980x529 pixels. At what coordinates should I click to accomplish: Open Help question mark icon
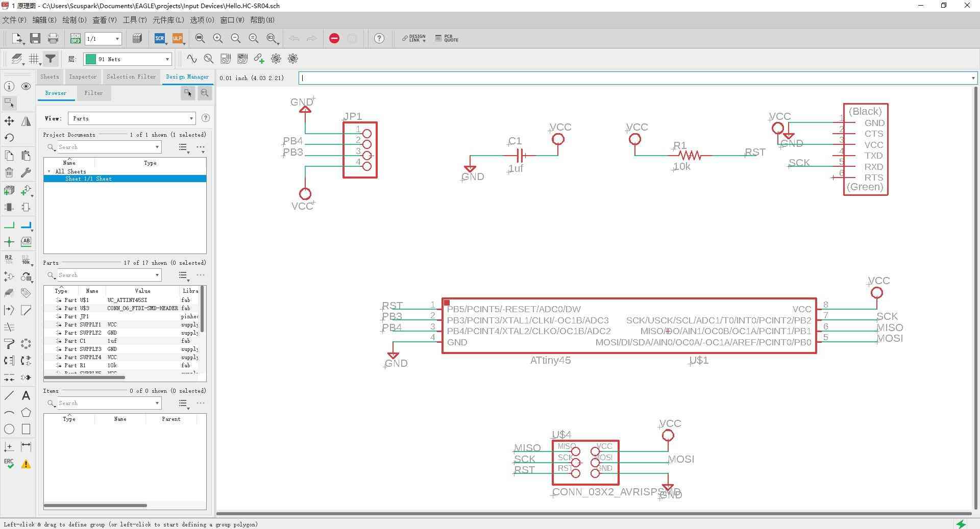(x=379, y=38)
